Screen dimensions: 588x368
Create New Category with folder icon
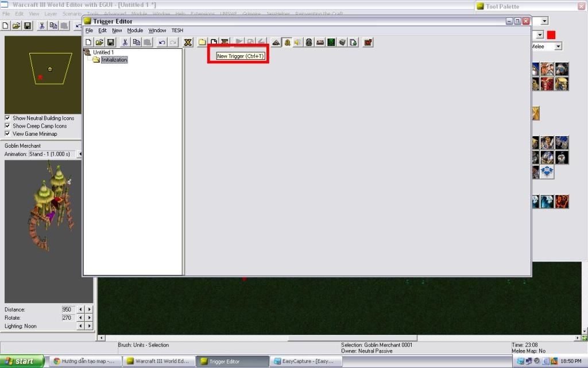tap(202, 43)
